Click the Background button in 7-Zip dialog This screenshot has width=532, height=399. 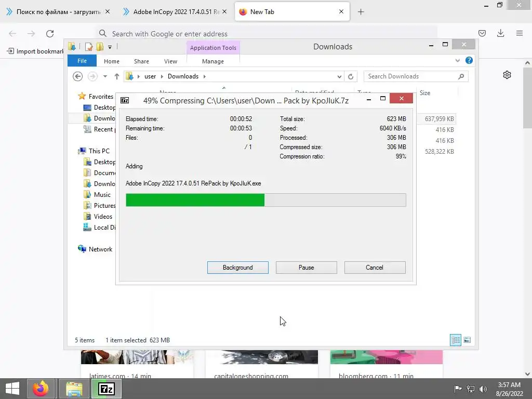coord(237,268)
